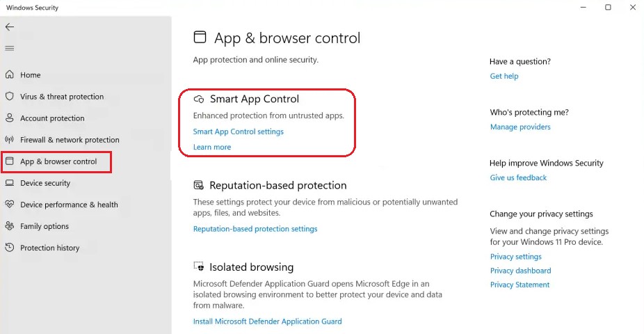Click the Family options people icon
The image size is (644, 334).
pyautogui.click(x=9, y=226)
